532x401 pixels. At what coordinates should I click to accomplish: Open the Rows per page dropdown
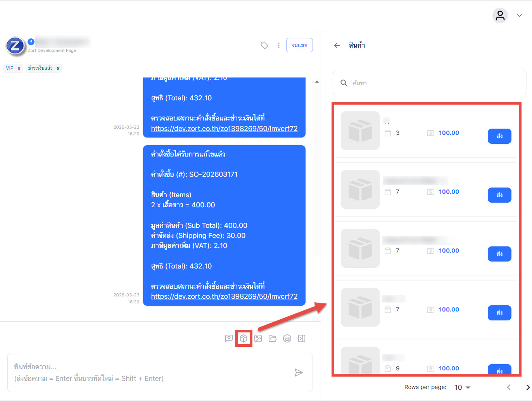[x=462, y=387]
